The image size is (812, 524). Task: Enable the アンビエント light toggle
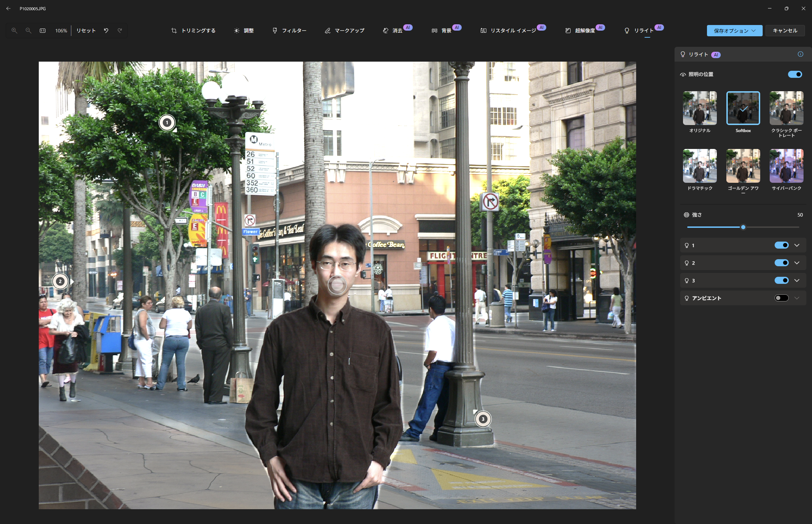781,298
